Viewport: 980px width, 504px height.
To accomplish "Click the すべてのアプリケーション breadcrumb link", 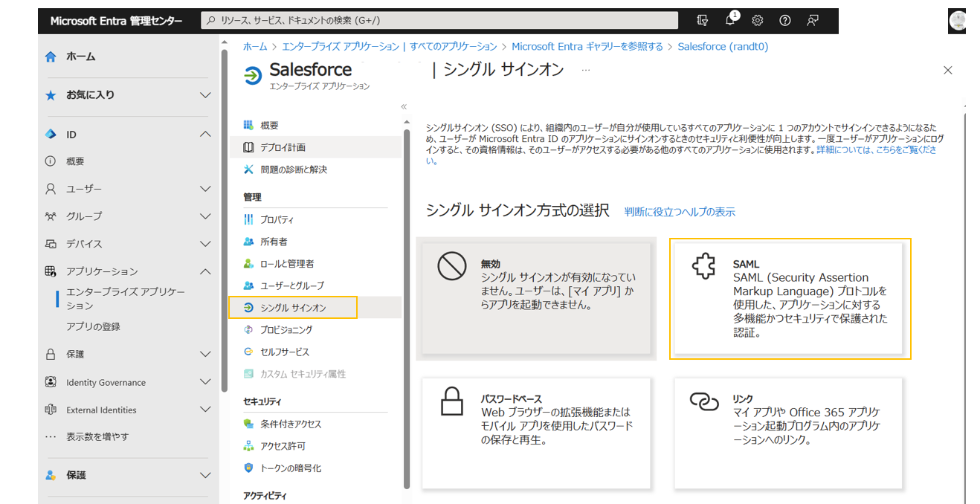I will (452, 46).
